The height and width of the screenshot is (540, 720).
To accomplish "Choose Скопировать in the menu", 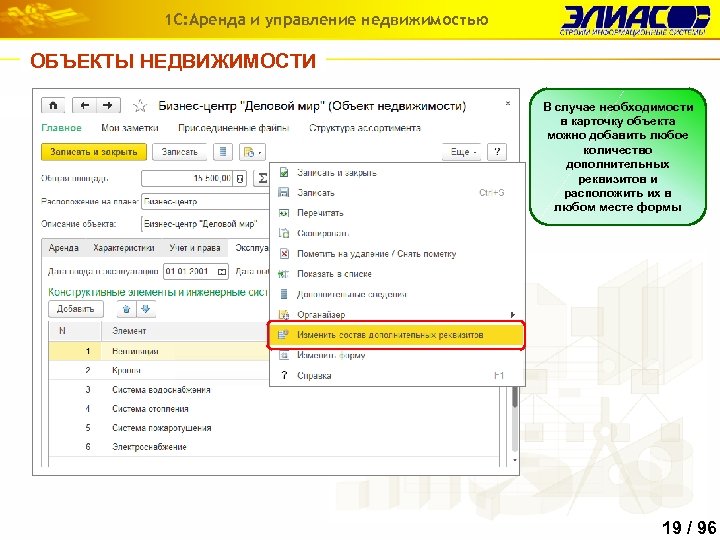I will [x=397, y=233].
